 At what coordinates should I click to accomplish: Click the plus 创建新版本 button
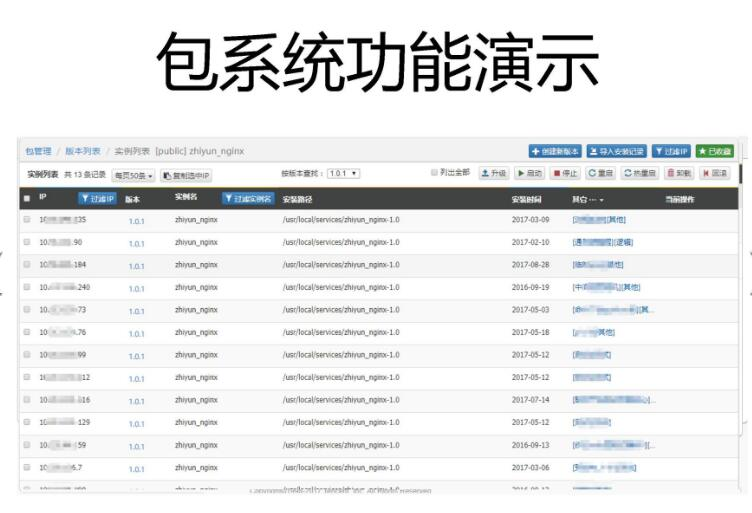pyautogui.click(x=555, y=152)
